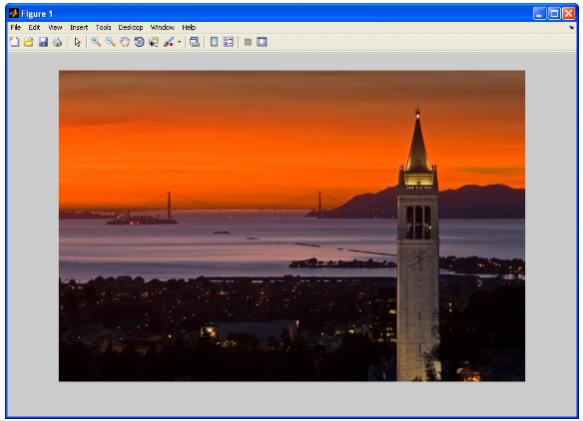Click the Link Plot toolbar icon
583x421 pixels.
[194, 42]
